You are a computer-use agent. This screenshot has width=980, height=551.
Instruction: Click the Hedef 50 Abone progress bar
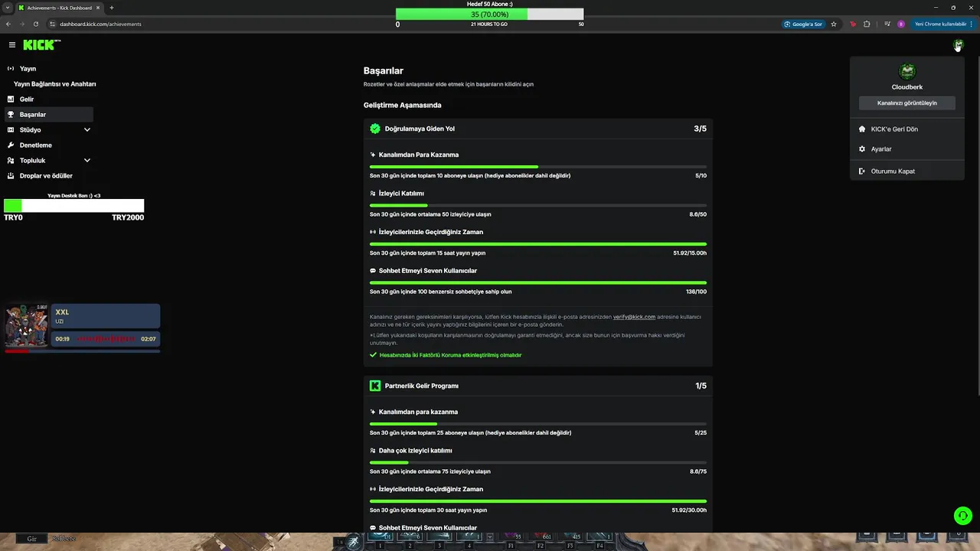click(489, 15)
